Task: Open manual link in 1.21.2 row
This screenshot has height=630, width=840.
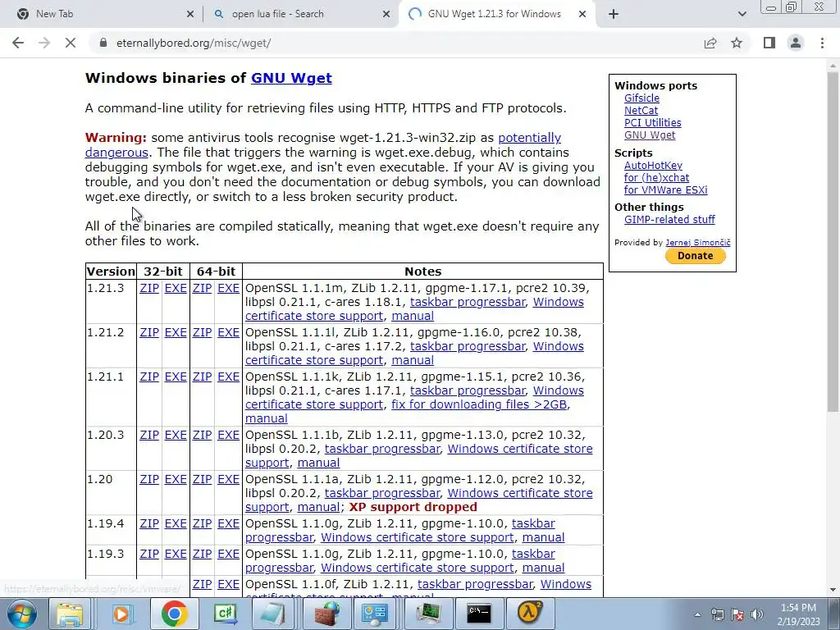Action: click(x=413, y=361)
